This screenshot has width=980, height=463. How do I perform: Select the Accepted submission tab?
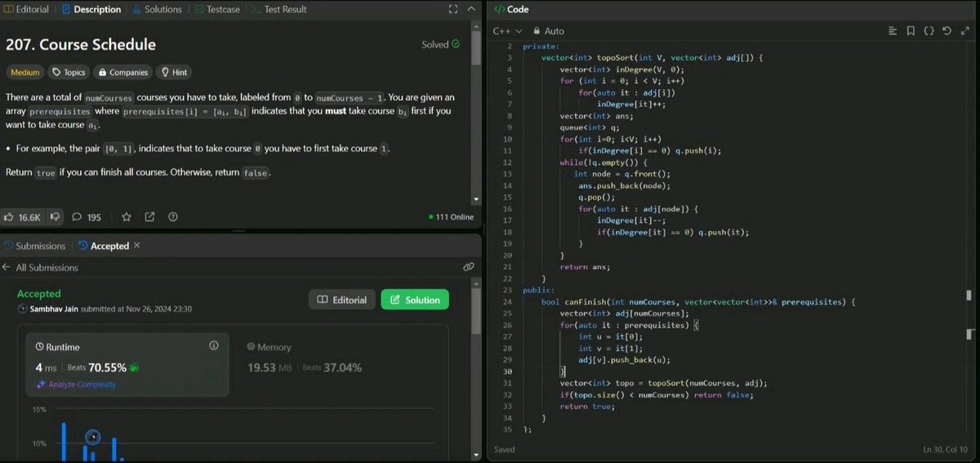[103, 246]
